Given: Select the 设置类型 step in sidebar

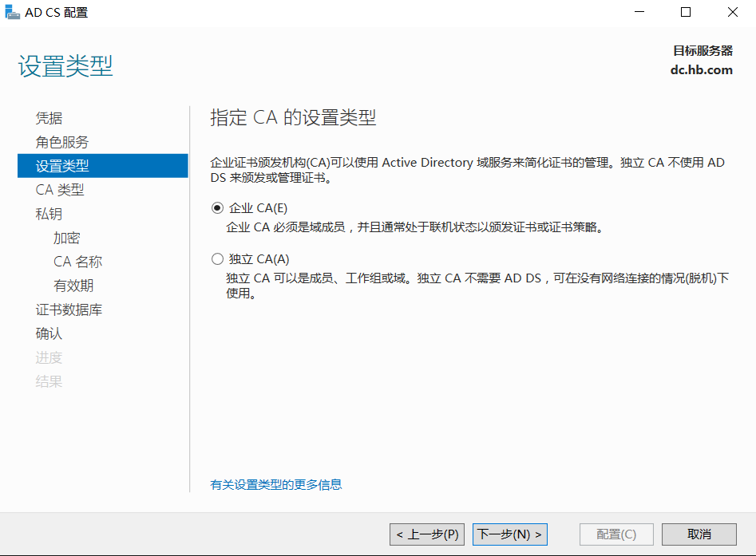Looking at the screenshot, I should point(103,166).
